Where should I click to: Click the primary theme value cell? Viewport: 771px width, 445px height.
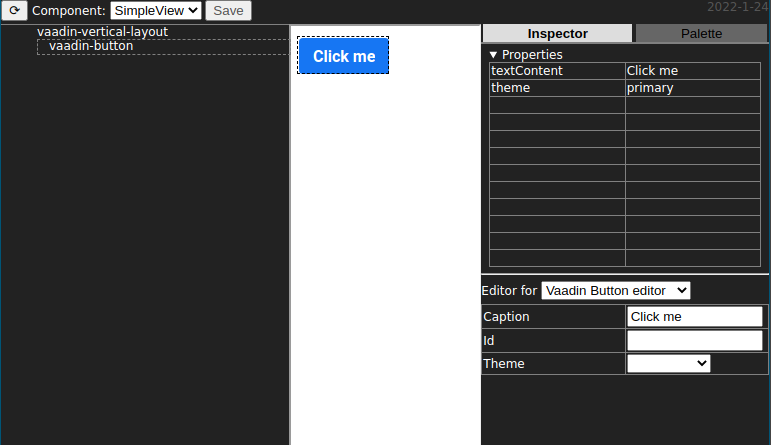[692, 88]
